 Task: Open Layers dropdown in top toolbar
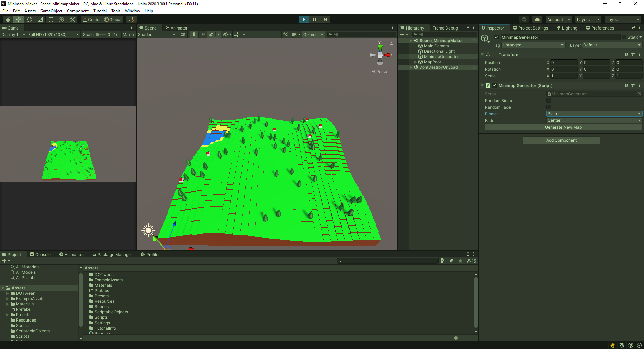click(588, 19)
